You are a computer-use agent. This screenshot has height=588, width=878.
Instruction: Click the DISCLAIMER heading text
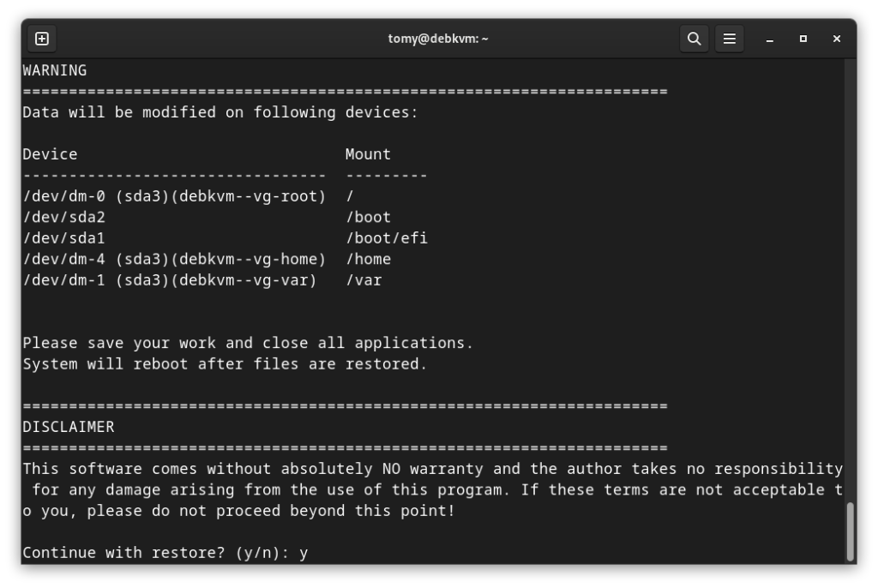tap(69, 427)
